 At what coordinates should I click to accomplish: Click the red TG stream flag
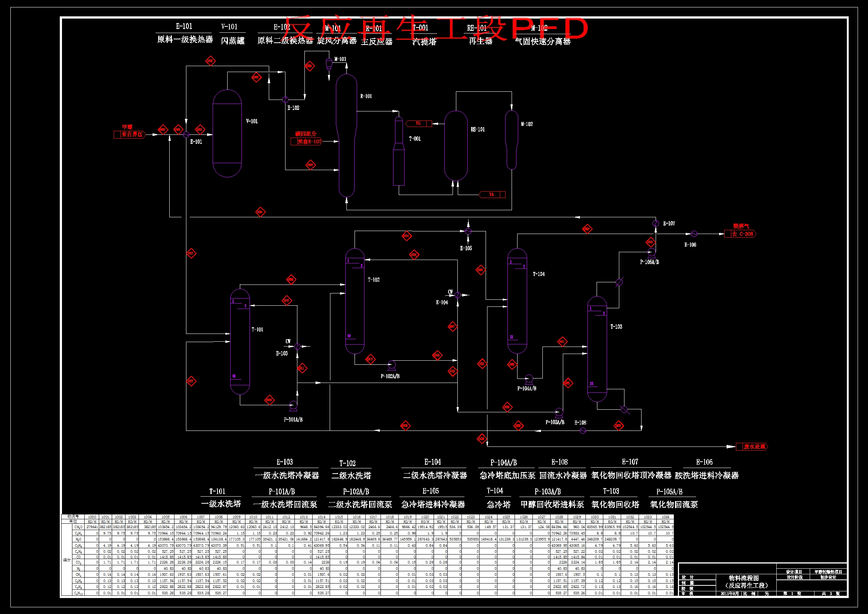pos(418,124)
